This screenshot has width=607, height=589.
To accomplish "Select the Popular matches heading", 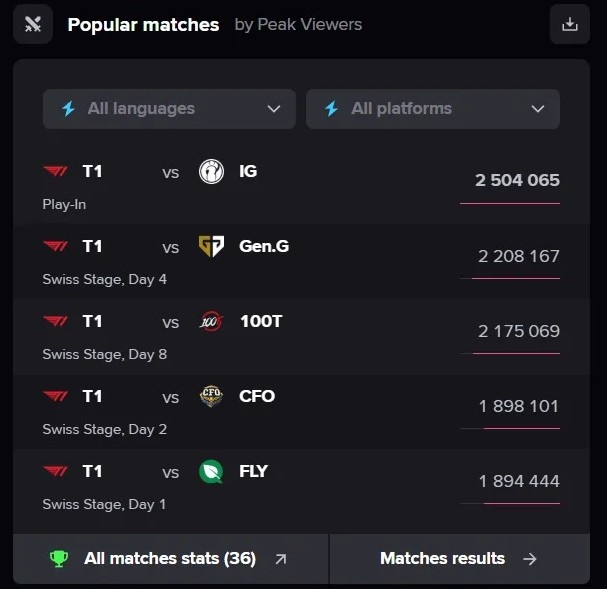I will pos(143,24).
